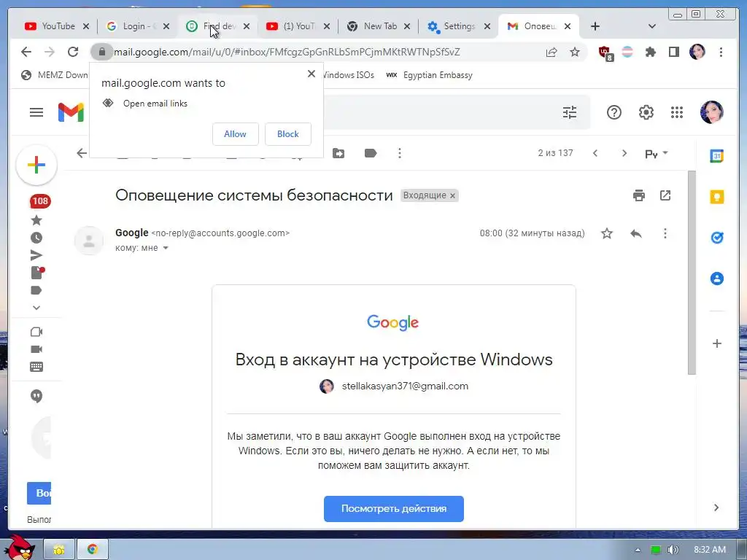This screenshot has height=560, width=747.
Task: Share this page icon
Action: 551,52
